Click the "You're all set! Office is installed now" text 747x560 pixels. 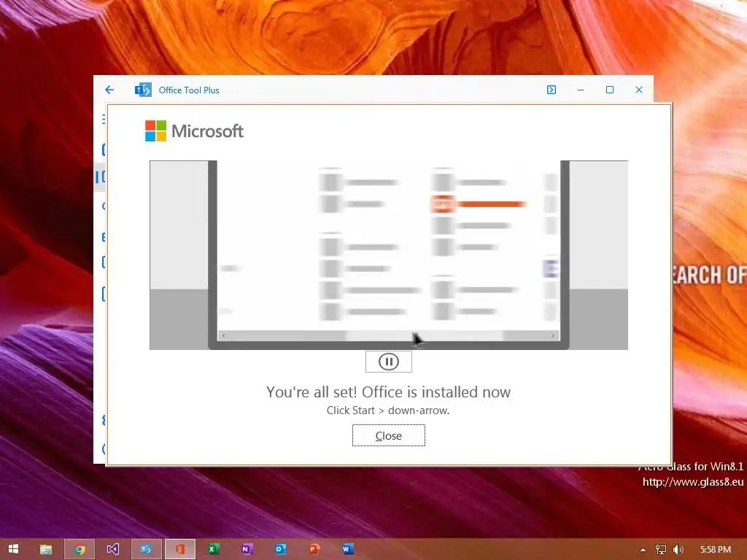point(388,392)
